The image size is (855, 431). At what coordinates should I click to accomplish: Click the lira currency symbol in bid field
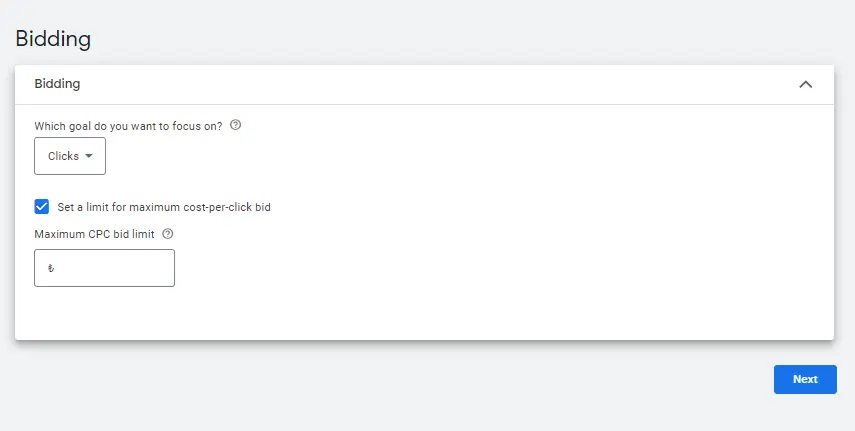point(51,268)
